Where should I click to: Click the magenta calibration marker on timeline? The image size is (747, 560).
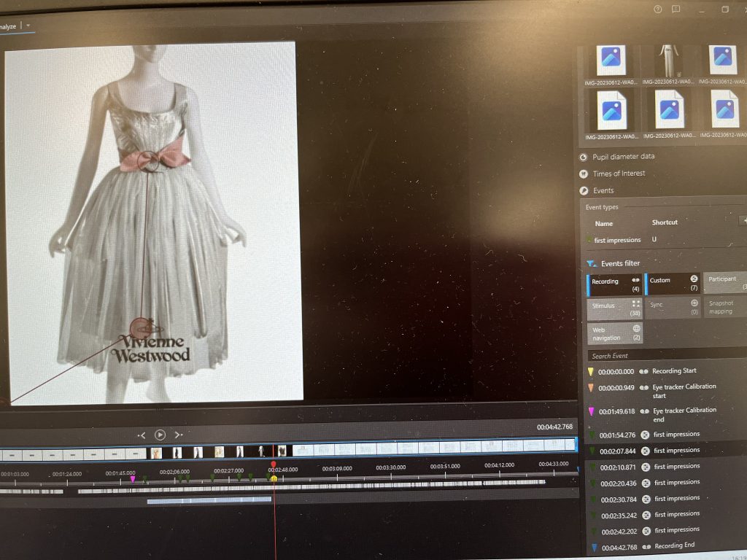click(132, 479)
